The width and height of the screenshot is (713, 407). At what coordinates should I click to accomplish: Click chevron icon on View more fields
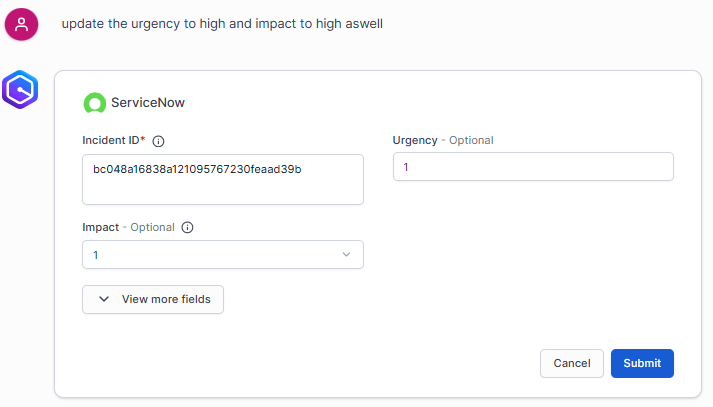104,299
